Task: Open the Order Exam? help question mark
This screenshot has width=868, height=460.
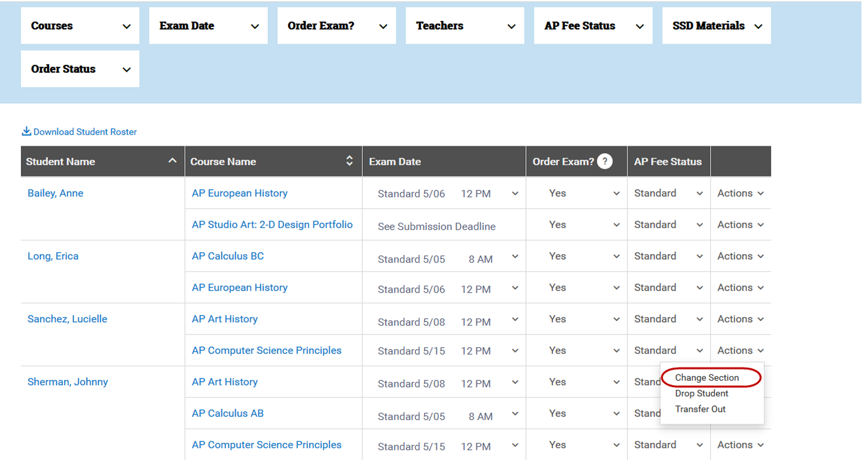Action: pyautogui.click(x=605, y=161)
